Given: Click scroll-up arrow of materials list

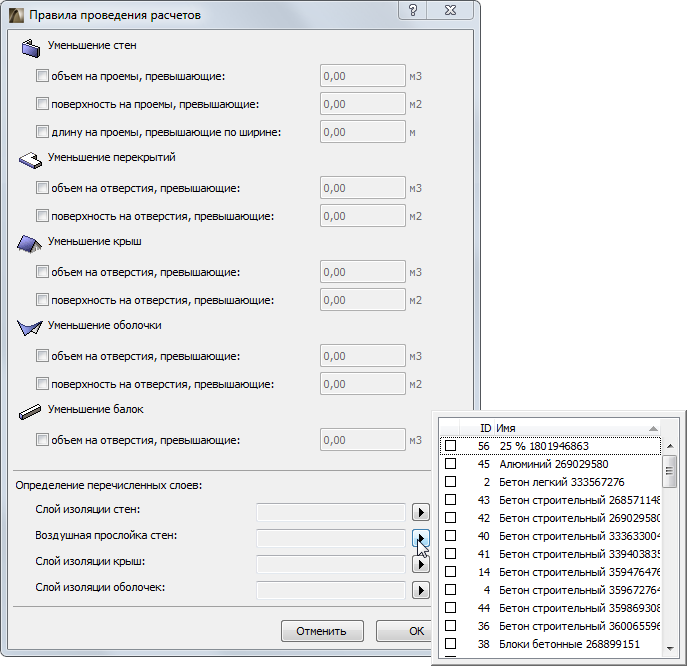Looking at the screenshot, I should (x=669, y=446).
